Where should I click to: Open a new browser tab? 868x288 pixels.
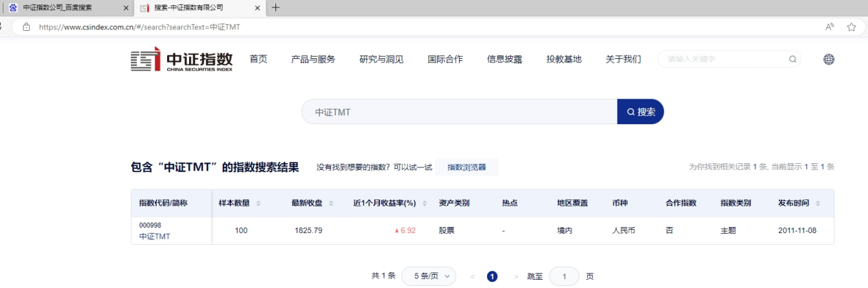(x=275, y=8)
